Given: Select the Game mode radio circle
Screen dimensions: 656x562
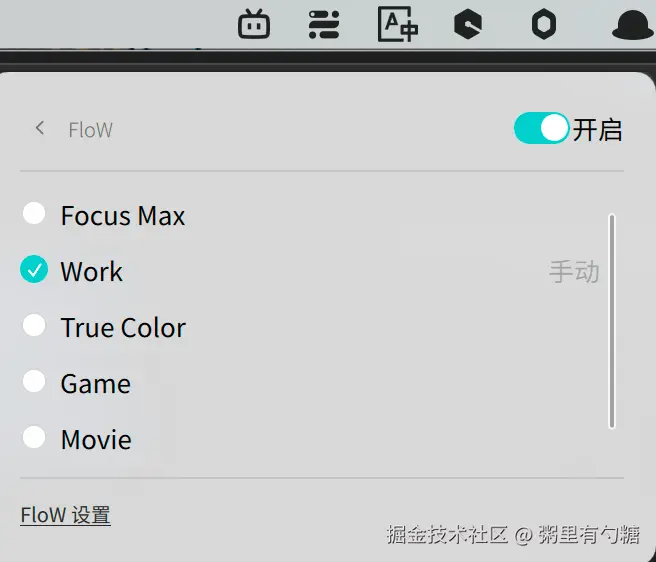Looking at the screenshot, I should tap(34, 381).
